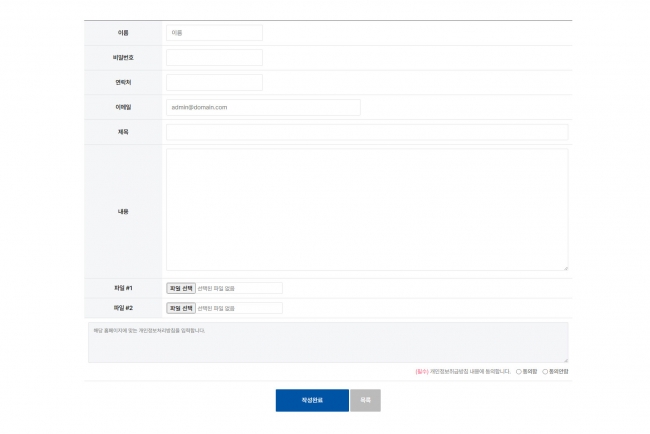
Task: Click the privacy policy text box
Action: coord(326,342)
